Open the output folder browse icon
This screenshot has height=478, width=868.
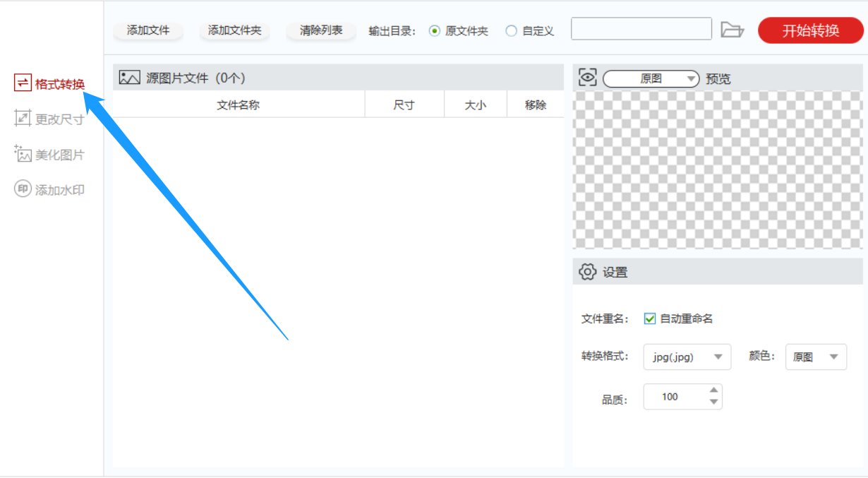[734, 30]
